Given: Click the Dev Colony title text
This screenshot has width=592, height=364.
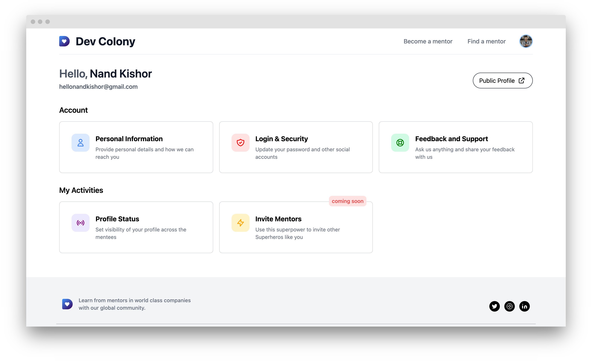Looking at the screenshot, I should pos(105,41).
